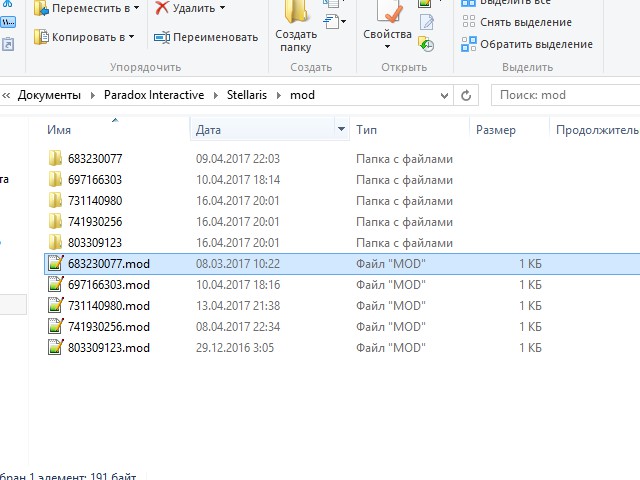Create a new folder with 'Создать папку'

(x=296, y=29)
